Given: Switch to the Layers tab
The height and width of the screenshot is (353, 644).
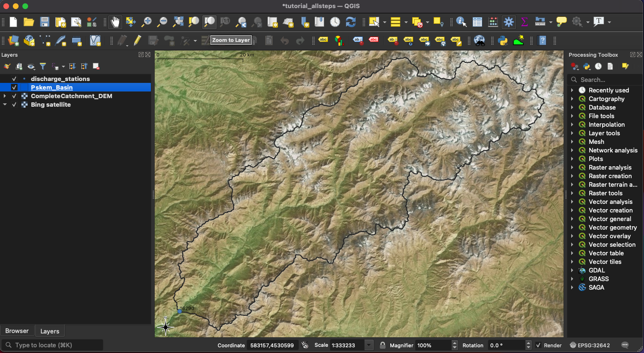Looking at the screenshot, I should pos(50,331).
